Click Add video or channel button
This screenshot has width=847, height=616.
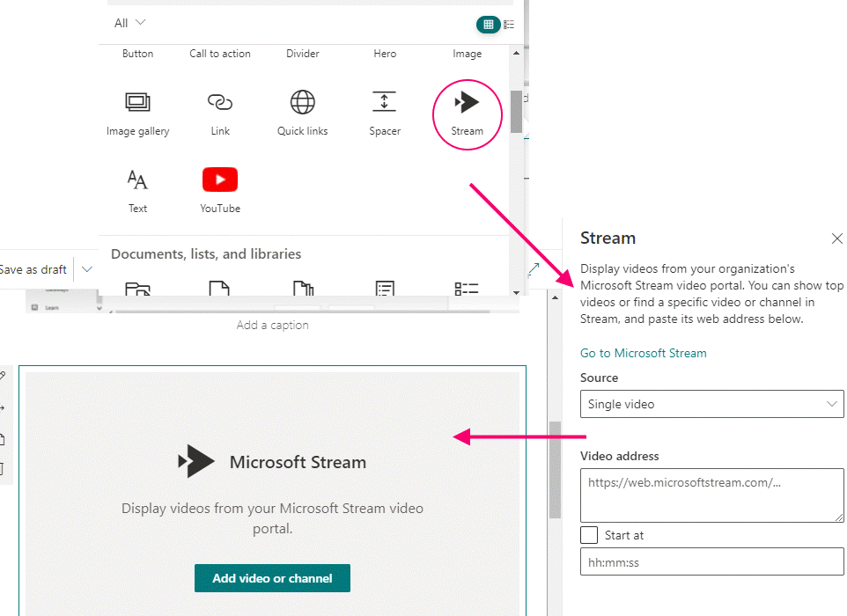point(272,578)
